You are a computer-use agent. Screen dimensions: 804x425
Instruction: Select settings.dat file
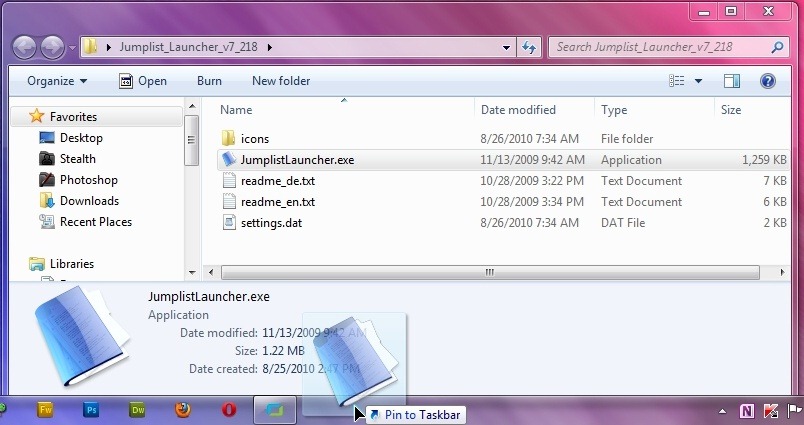point(271,223)
